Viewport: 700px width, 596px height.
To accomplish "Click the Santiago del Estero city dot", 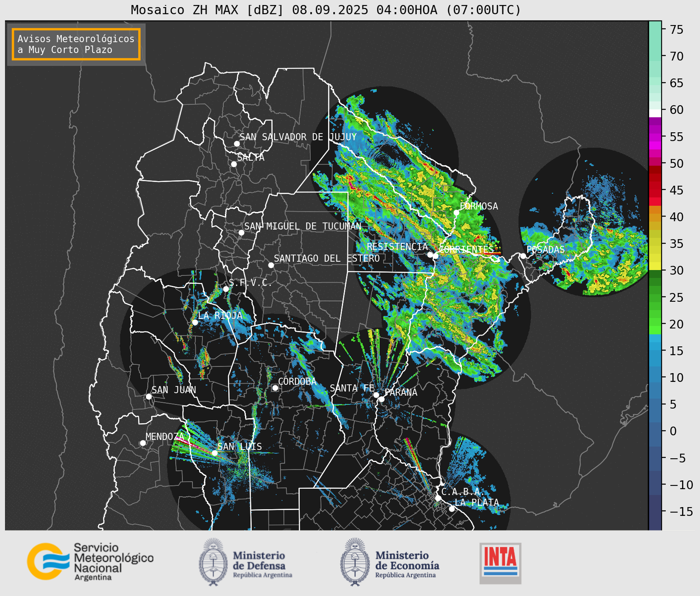I will 271,265.
